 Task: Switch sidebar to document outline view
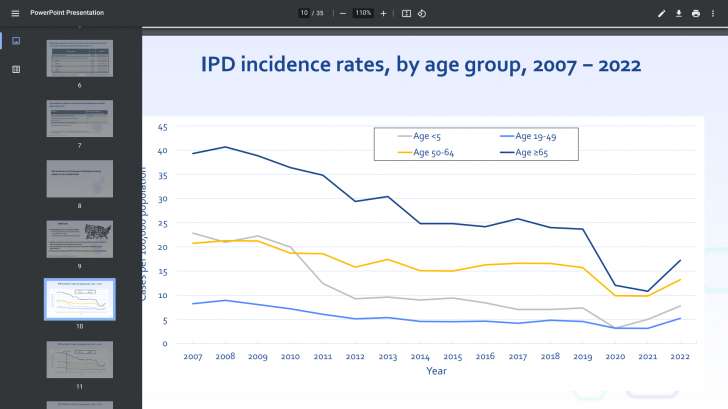(16, 69)
